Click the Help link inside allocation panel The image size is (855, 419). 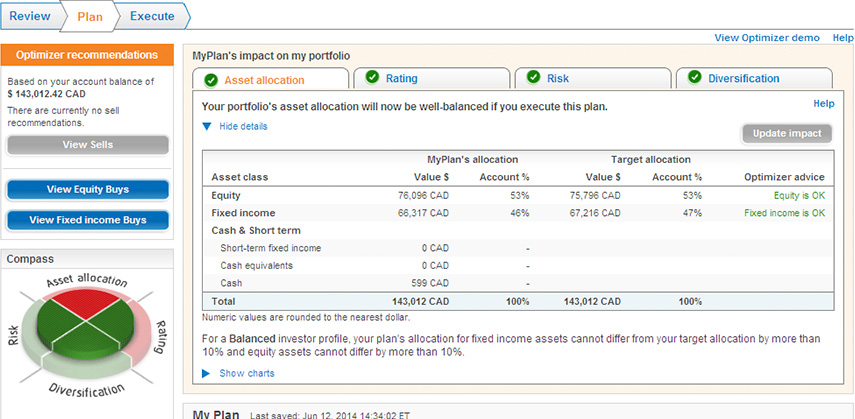[823, 103]
